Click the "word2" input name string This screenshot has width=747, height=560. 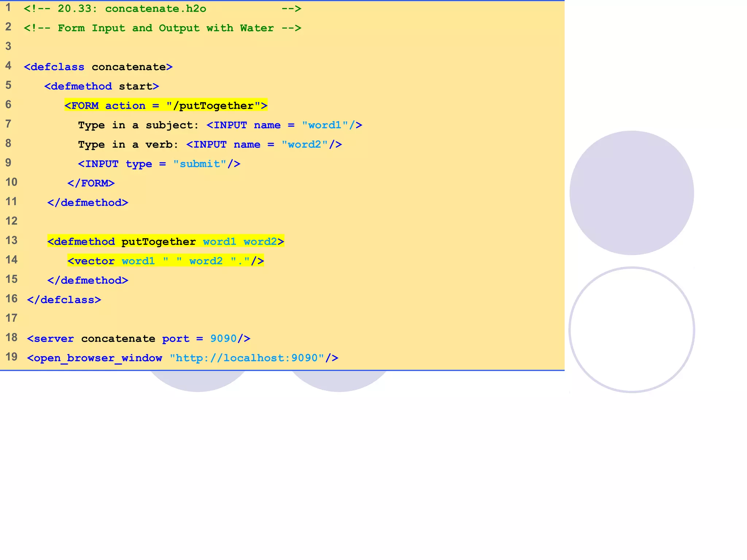[x=305, y=144]
